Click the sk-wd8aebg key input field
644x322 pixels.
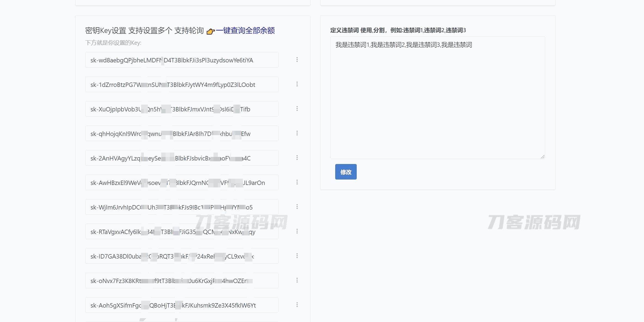[x=182, y=60]
